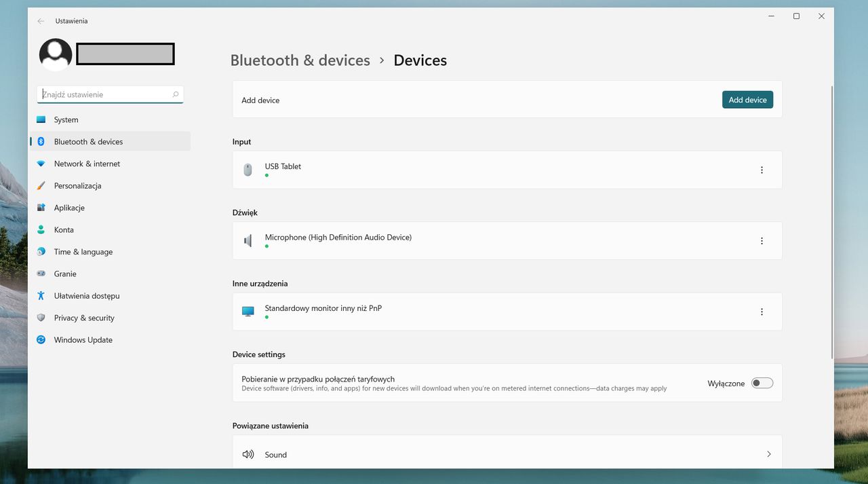This screenshot has width=868, height=484.
Task: Click the Microphone speaker icon
Action: [x=248, y=240]
